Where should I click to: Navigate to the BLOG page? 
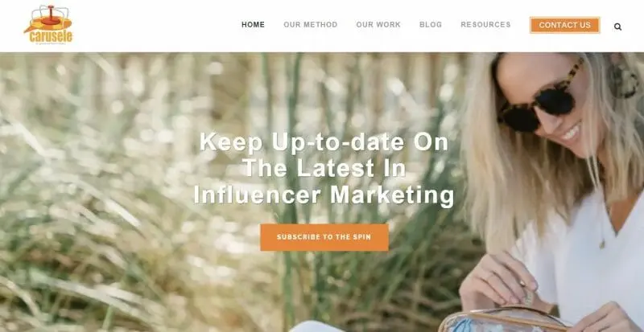[x=431, y=25]
